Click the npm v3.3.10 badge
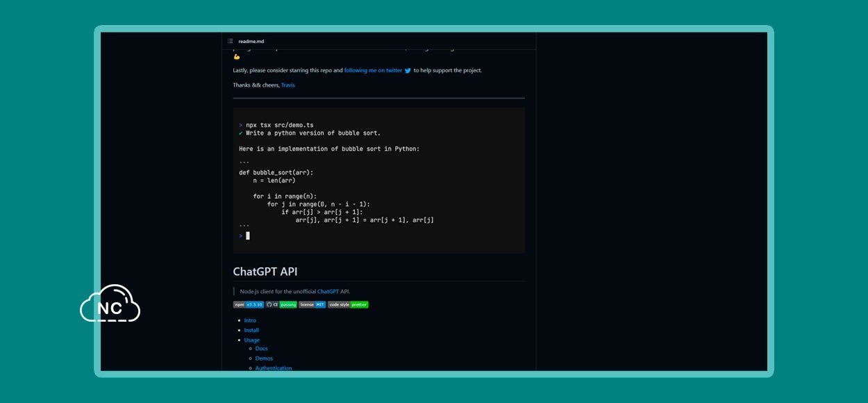This screenshot has width=868, height=403. coord(249,304)
